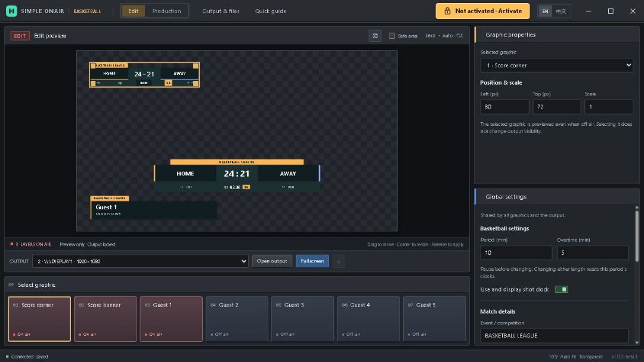Click the Overtime (min) input field
Image resolution: width=644 pixels, height=362 pixels.
tap(592, 253)
